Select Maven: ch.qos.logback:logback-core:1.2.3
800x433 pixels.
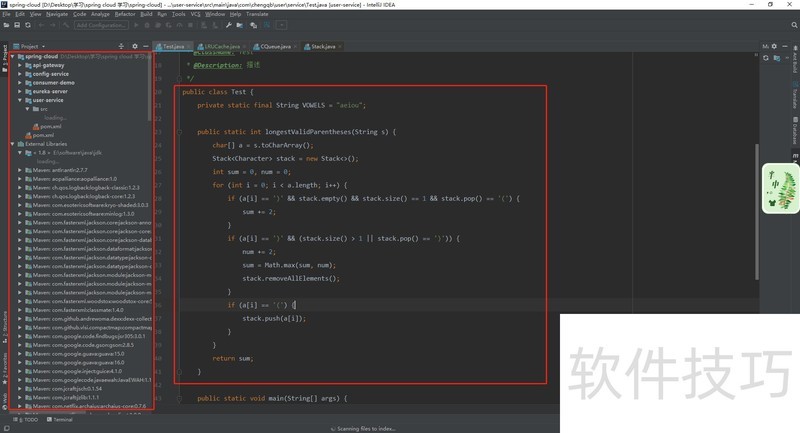[x=80, y=196]
